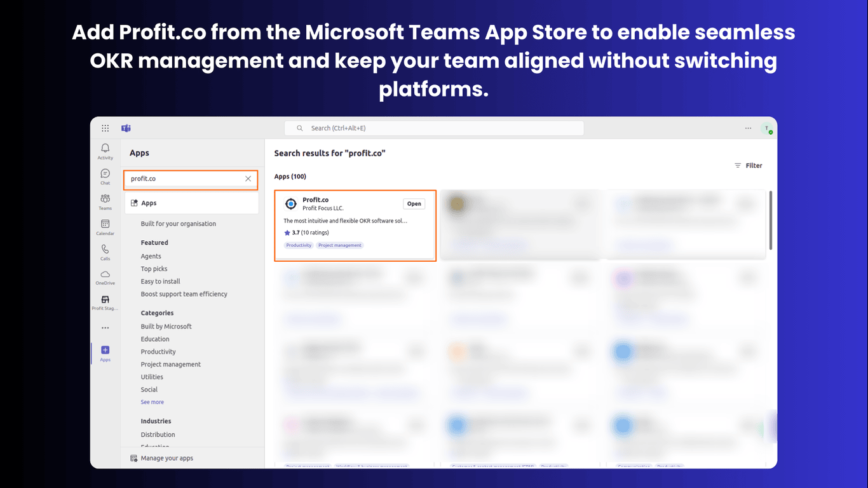Click the top Search (Ctrl+Alt+E) field
The image size is (868, 488).
point(434,128)
